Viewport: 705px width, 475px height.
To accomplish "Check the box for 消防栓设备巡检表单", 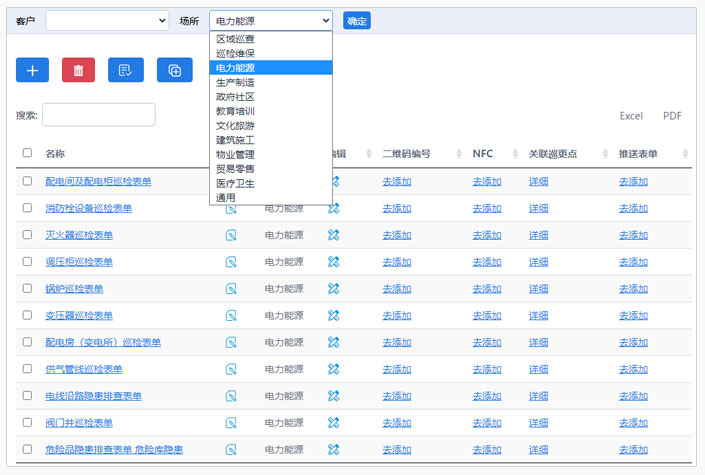I will coord(27,208).
